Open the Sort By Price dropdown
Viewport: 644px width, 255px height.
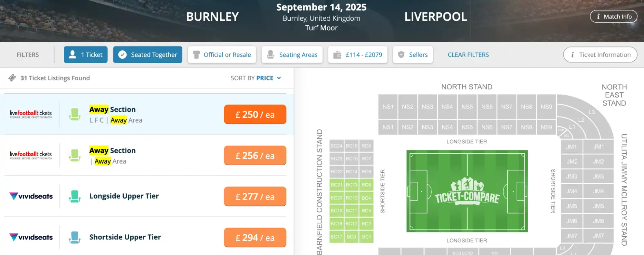click(x=265, y=78)
